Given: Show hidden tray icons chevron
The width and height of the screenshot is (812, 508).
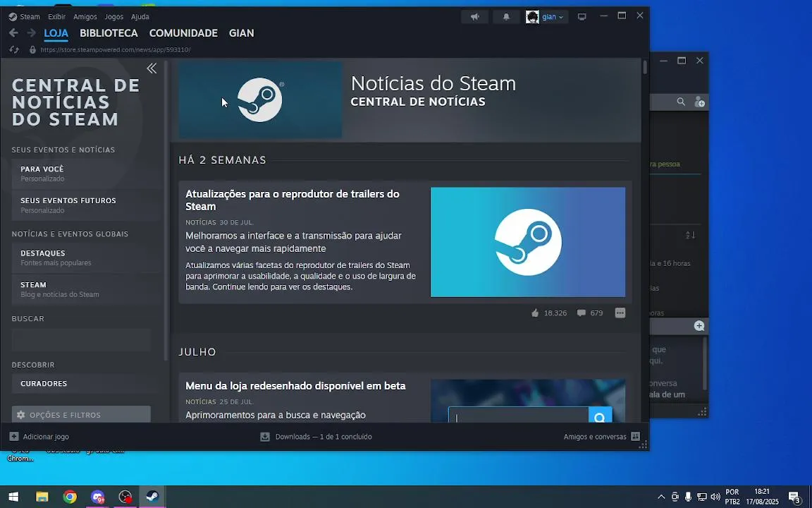Looking at the screenshot, I should click(661, 497).
